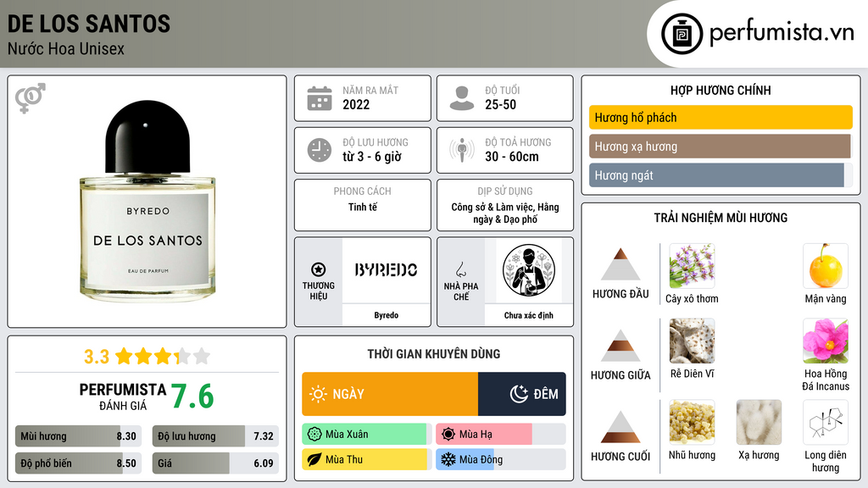Click the Hương Đầu pyramid icon
The height and width of the screenshot is (488, 868).
(x=620, y=264)
